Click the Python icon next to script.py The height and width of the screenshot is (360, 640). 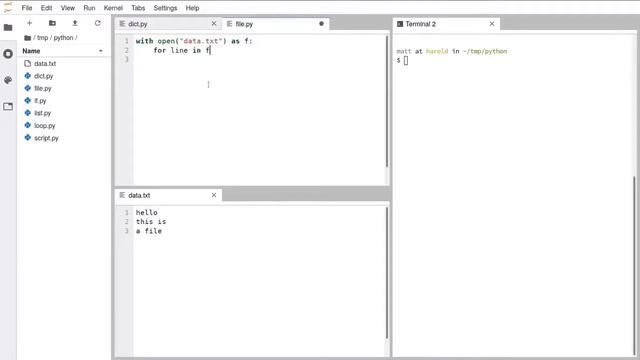click(x=27, y=138)
